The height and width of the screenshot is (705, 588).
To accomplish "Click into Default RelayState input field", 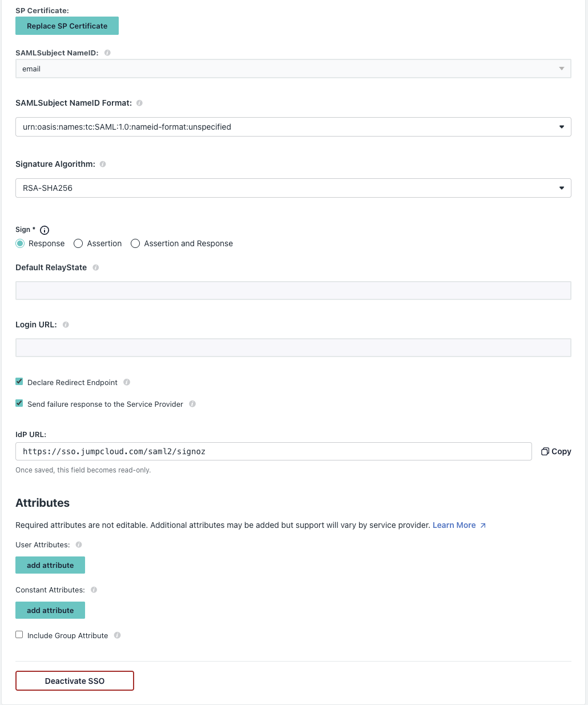I will (x=293, y=290).
